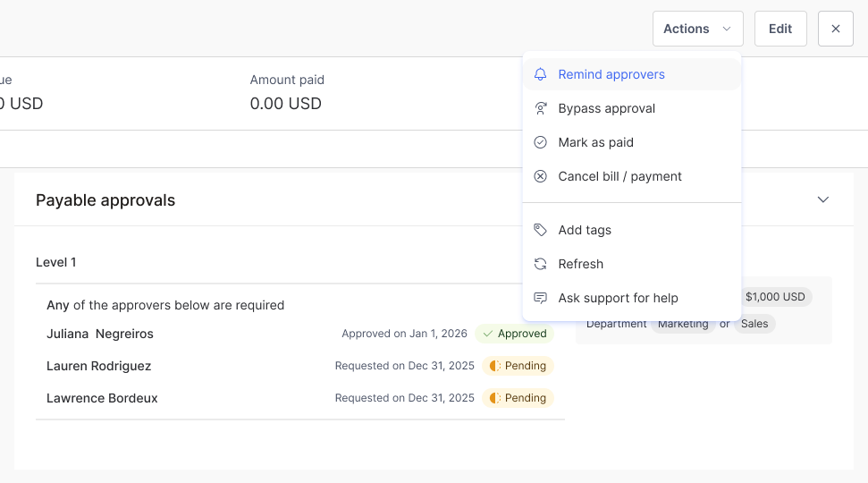Click Lawrence Bordeux's Pending status badge
The width and height of the screenshot is (868, 483).
[518, 398]
